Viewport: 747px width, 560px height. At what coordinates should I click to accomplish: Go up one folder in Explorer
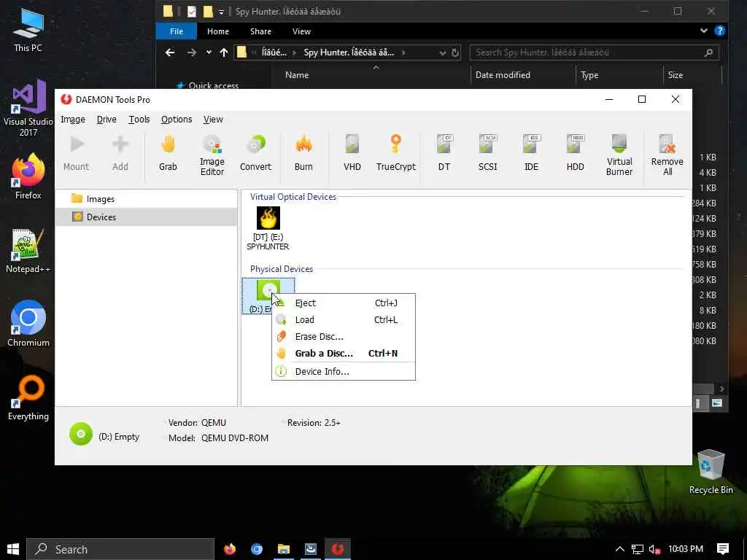223,52
